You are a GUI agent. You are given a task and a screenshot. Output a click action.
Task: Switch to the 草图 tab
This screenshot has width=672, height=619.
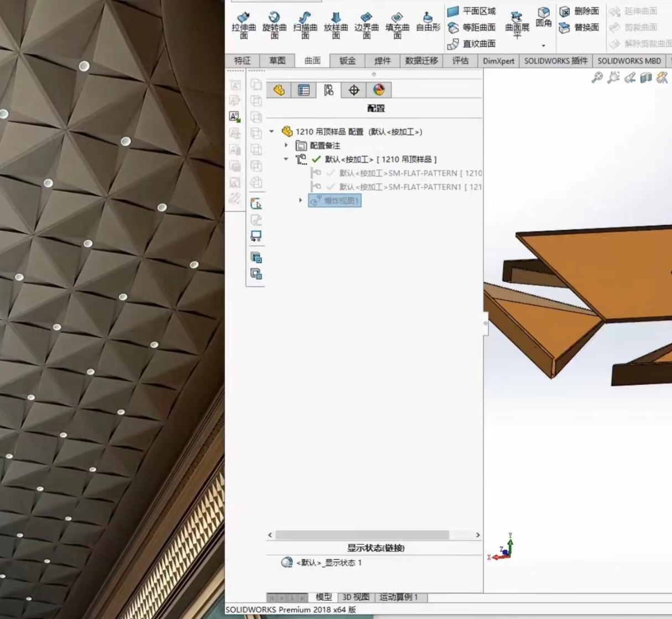pyautogui.click(x=277, y=61)
